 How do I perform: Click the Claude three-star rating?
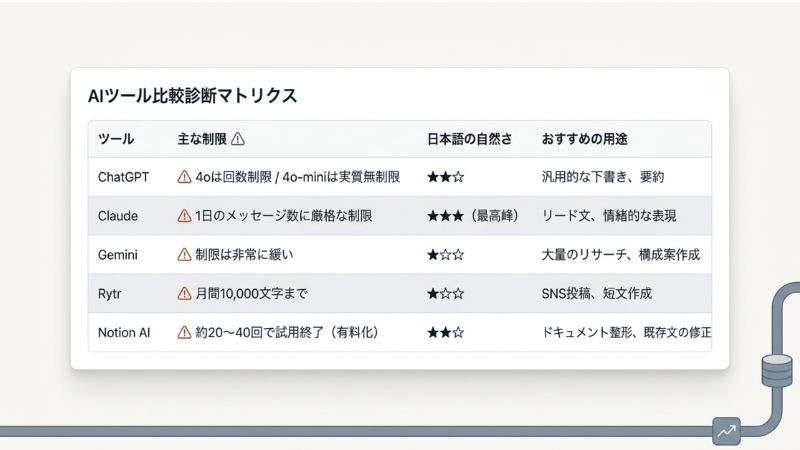tap(446, 216)
